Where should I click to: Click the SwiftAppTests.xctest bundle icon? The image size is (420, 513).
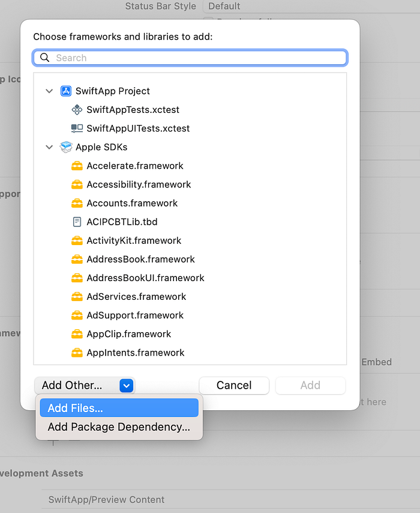pyautogui.click(x=77, y=109)
